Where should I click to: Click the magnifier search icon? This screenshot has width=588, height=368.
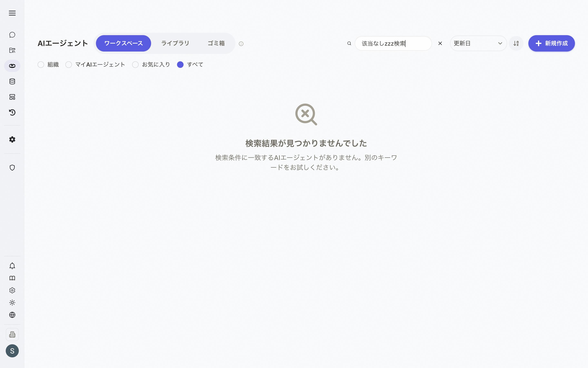(349, 43)
